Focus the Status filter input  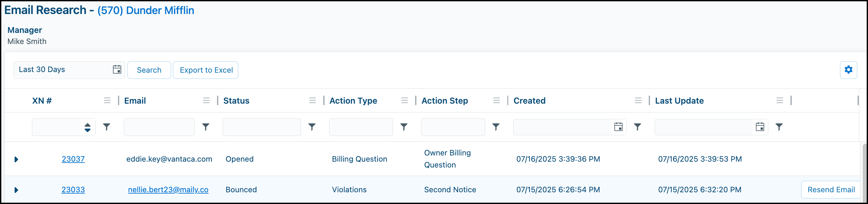coord(262,127)
